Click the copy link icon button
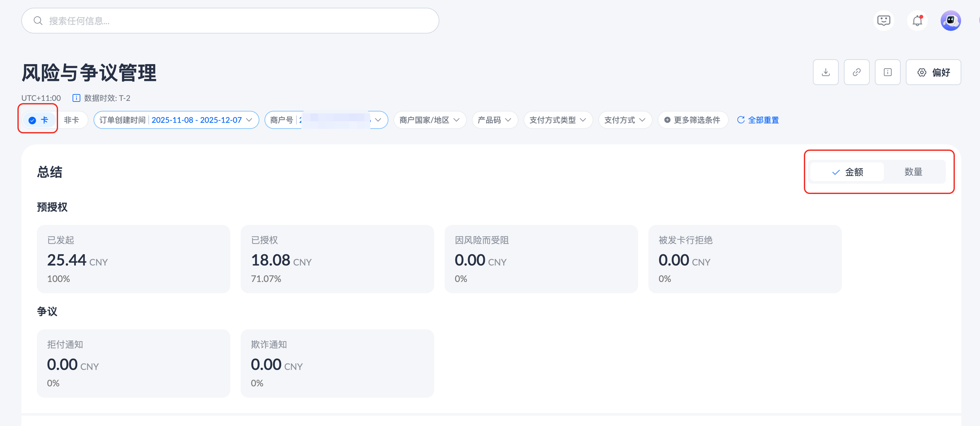 click(856, 72)
